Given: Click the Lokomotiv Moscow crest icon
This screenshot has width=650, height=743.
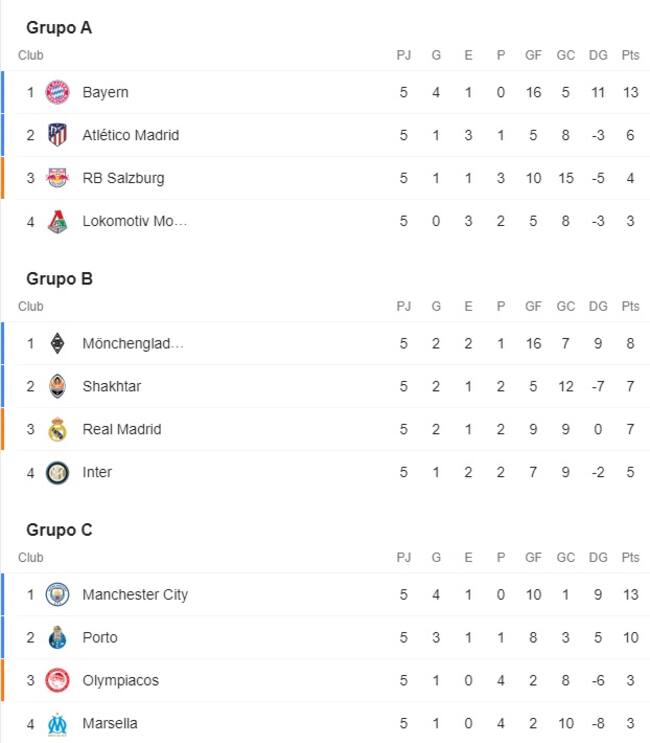Looking at the screenshot, I should (57, 221).
